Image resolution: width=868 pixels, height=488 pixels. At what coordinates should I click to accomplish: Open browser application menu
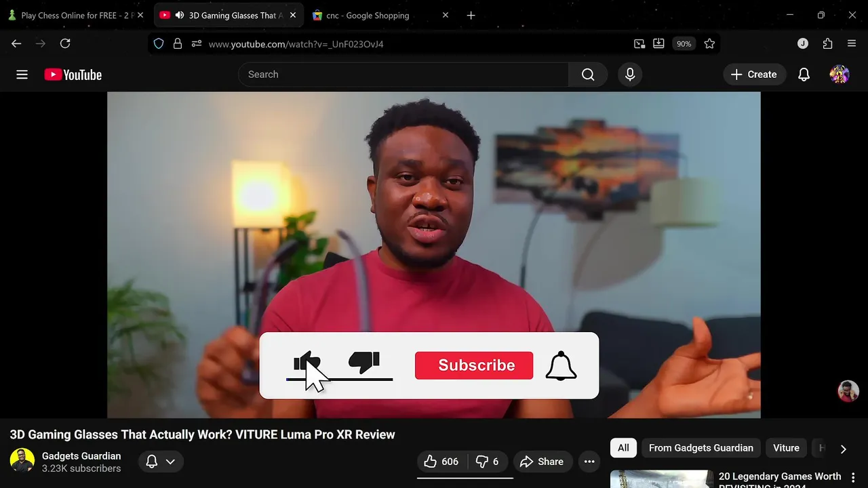pos(852,43)
